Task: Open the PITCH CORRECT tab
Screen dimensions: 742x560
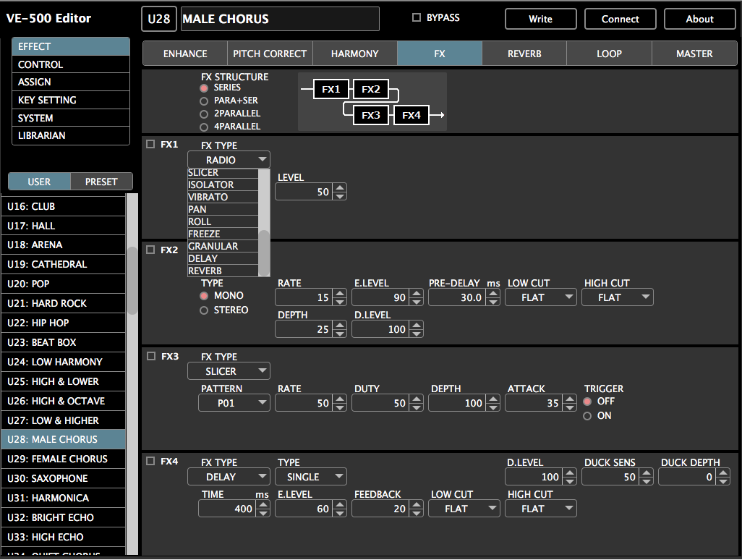Action: click(x=269, y=53)
